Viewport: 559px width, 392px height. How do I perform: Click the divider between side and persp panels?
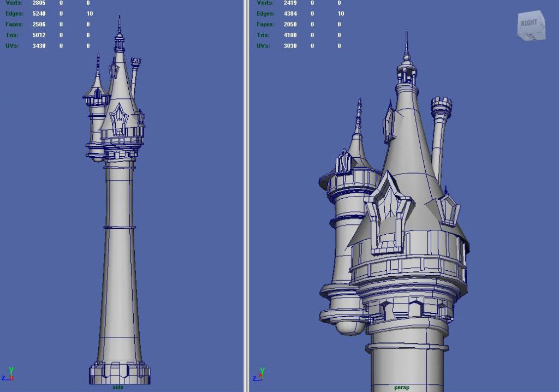(246, 196)
